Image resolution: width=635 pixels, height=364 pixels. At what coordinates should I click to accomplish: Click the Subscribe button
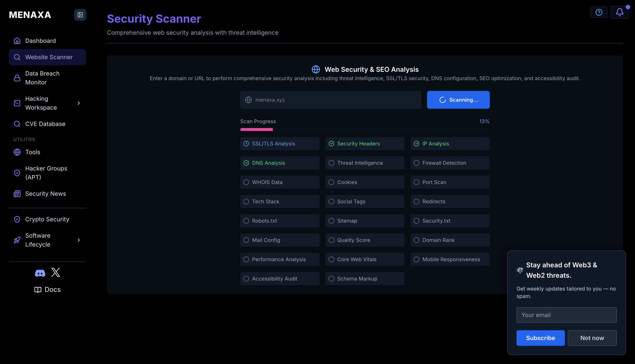(540, 338)
